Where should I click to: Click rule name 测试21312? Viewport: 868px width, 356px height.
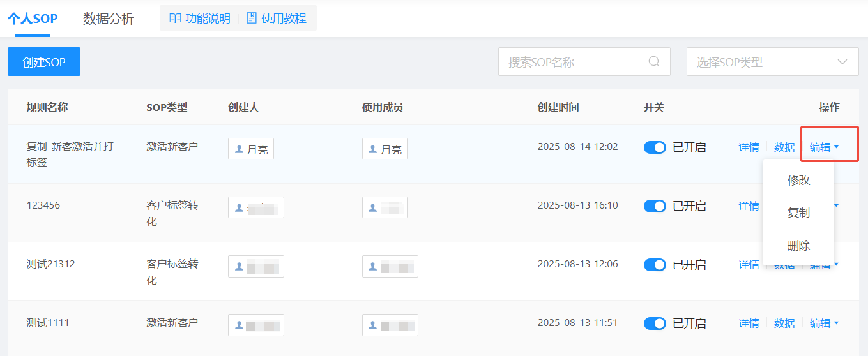[x=51, y=264]
